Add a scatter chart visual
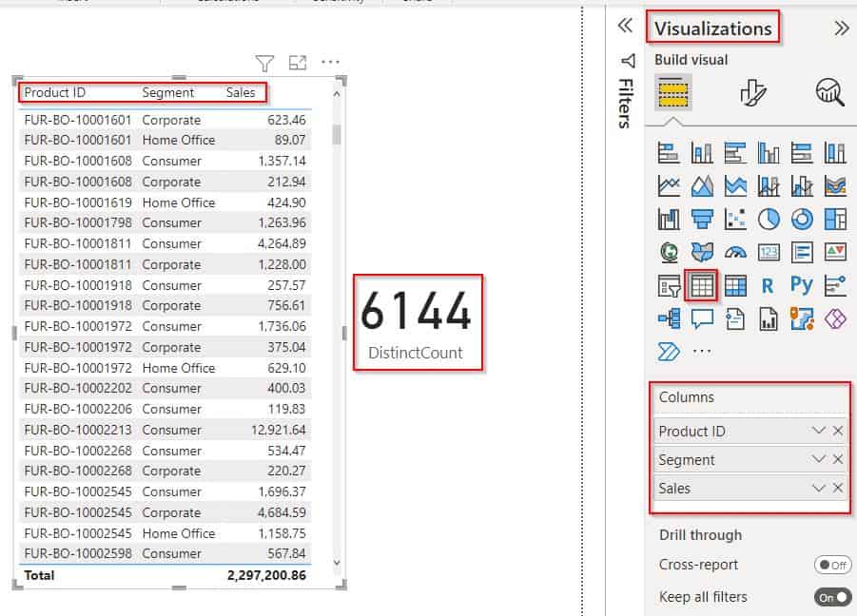This screenshot has height=616, width=857. click(x=735, y=220)
